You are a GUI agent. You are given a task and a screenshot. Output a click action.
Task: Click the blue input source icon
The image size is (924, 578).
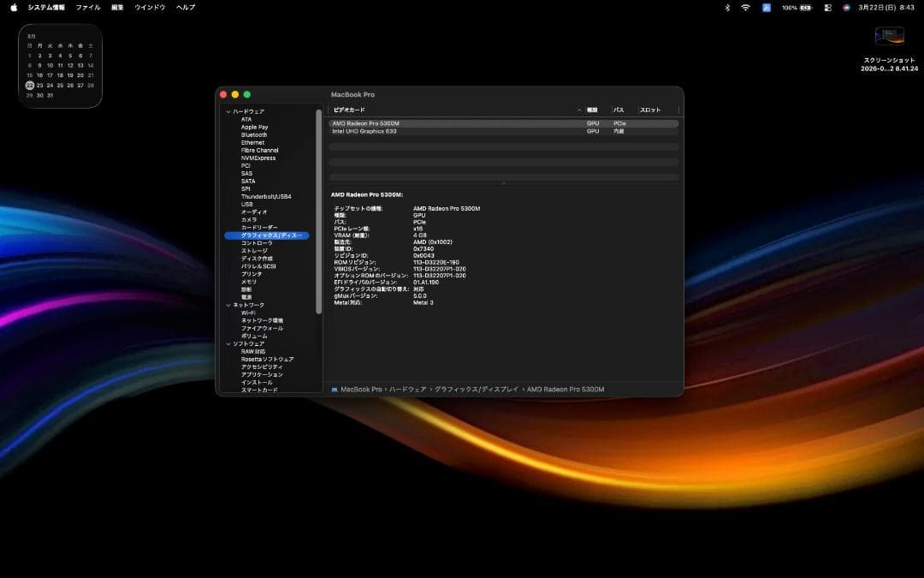click(x=766, y=8)
